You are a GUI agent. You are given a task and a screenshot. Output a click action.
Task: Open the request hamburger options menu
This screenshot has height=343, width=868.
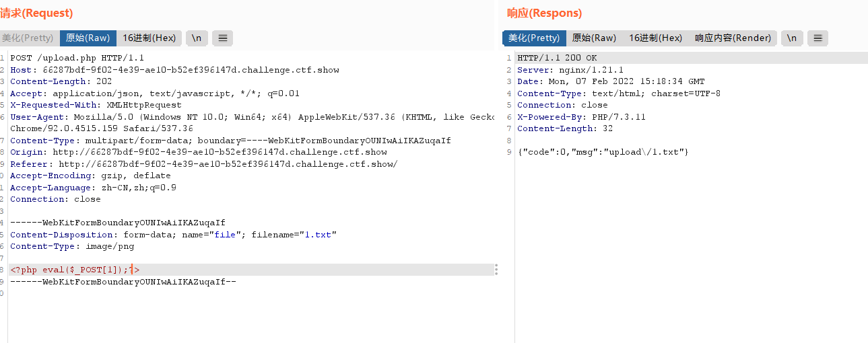(223, 38)
